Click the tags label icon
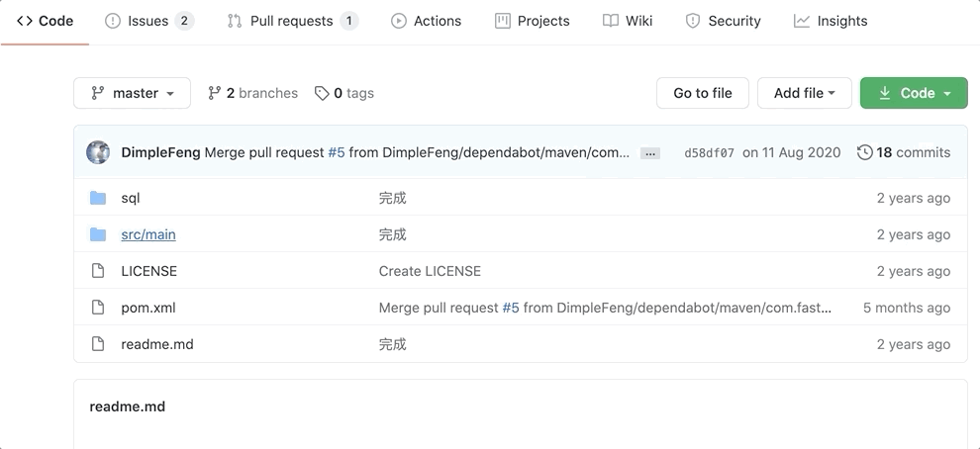 322,93
